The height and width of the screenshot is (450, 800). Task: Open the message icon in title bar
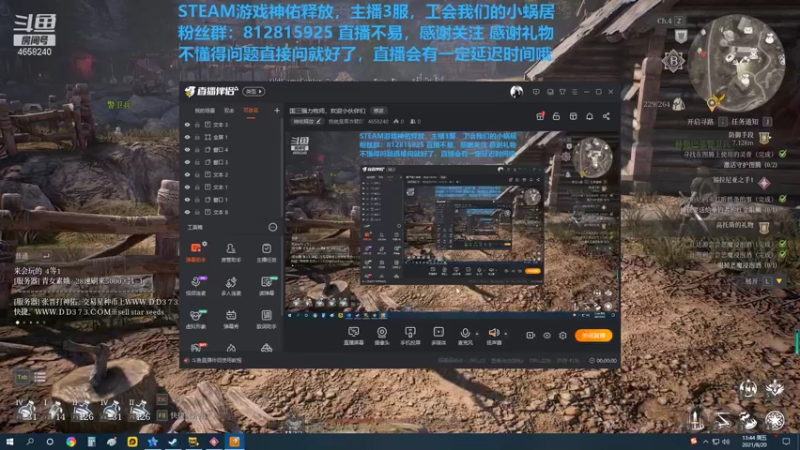[536, 92]
